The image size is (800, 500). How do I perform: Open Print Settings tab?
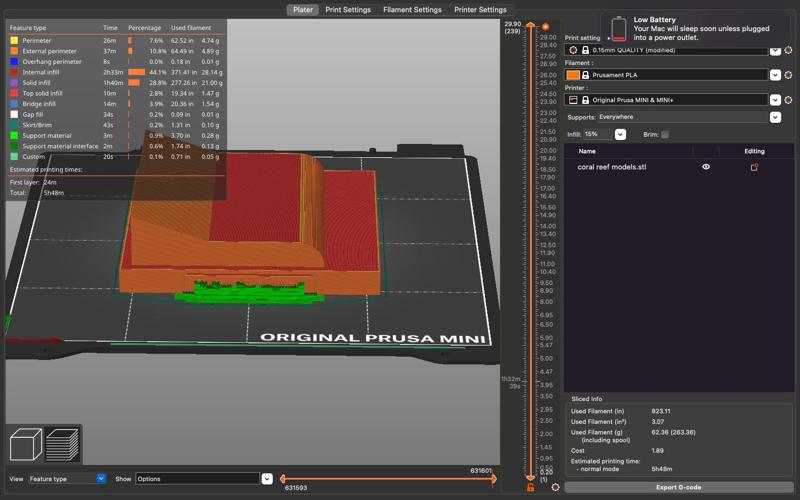coord(348,10)
